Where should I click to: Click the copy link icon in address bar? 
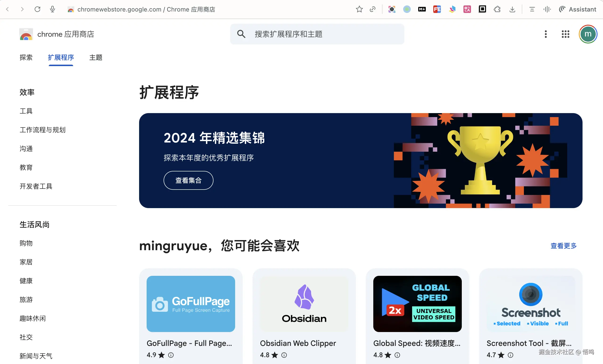[373, 9]
